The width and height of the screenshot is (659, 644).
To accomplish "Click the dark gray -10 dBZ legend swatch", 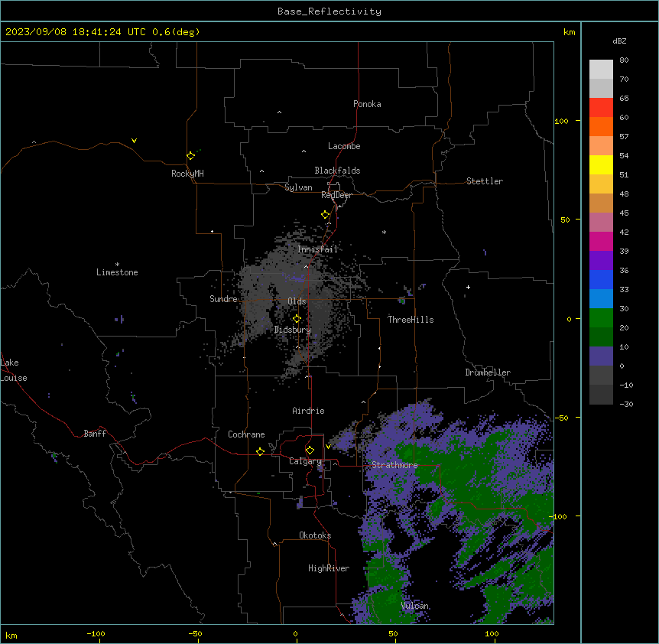I will pos(601,395).
